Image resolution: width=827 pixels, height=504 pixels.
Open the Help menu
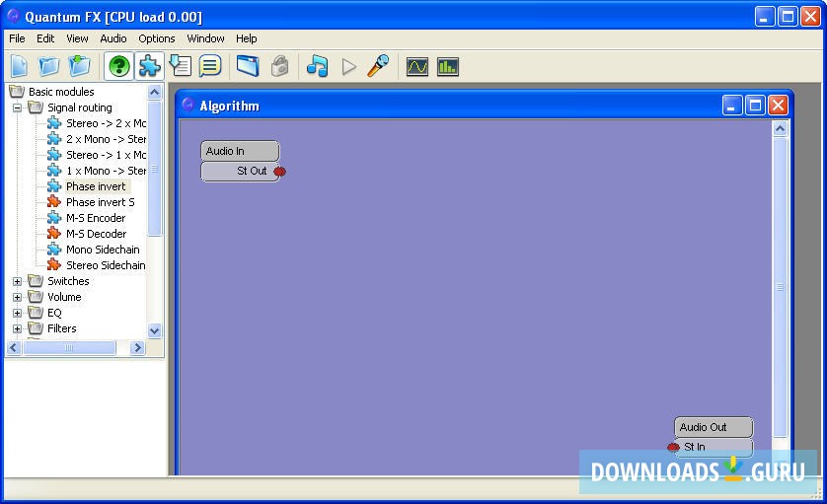(x=247, y=38)
